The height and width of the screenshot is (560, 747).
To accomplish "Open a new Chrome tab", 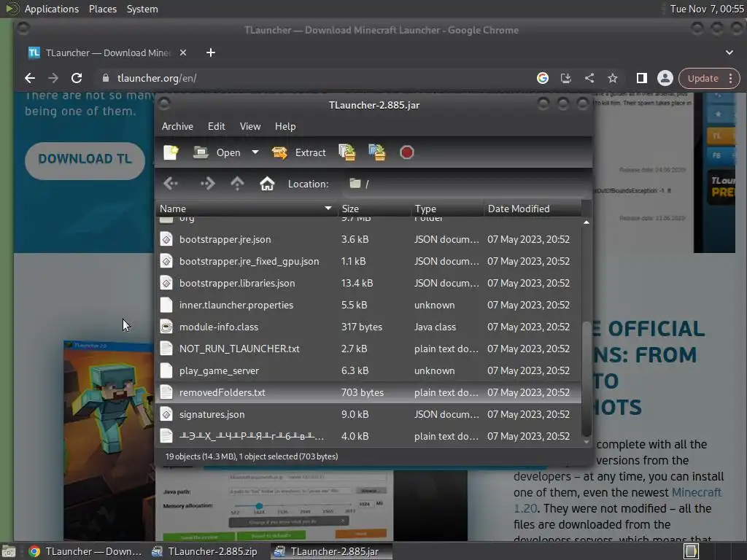I will pyautogui.click(x=211, y=52).
